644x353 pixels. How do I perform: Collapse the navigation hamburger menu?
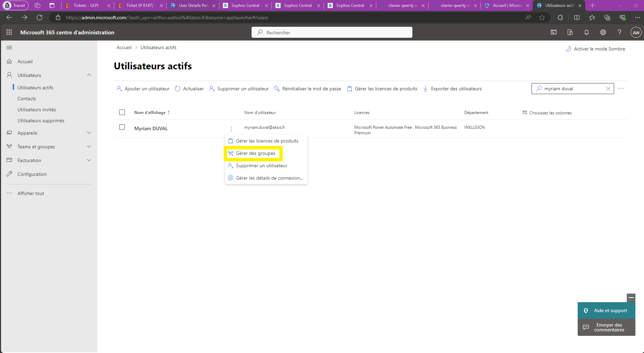pyautogui.click(x=9, y=47)
